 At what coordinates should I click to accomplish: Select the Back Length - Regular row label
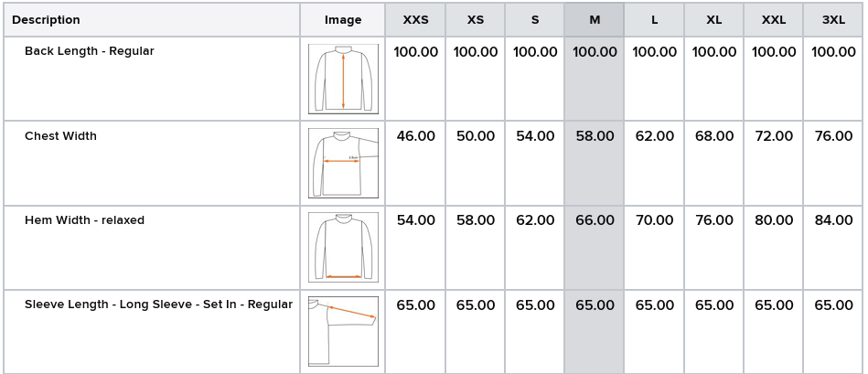[89, 51]
